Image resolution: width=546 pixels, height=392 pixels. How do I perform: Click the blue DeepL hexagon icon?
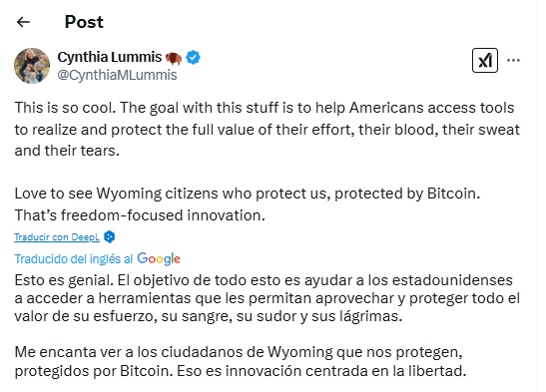[x=110, y=236]
